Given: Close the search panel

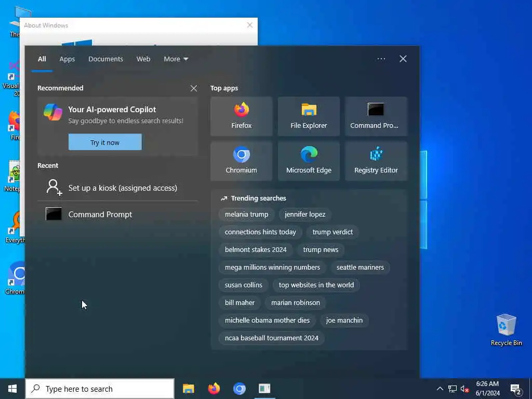Looking at the screenshot, I should [403, 59].
